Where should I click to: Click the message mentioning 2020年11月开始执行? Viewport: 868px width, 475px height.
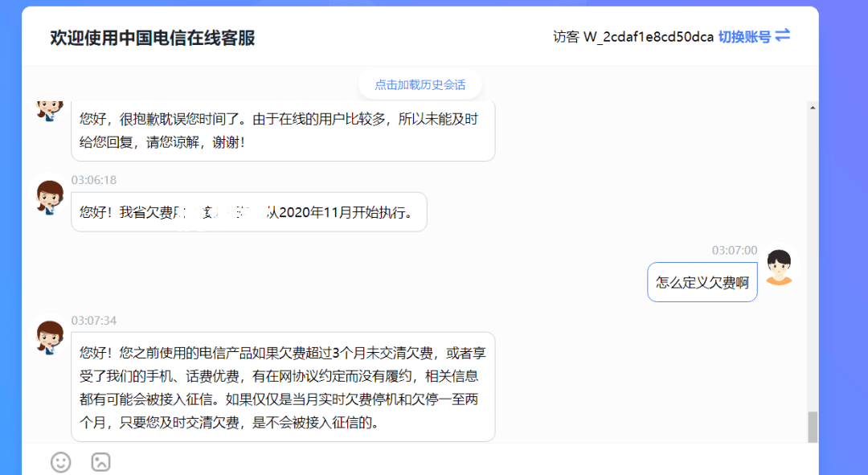[x=249, y=212]
